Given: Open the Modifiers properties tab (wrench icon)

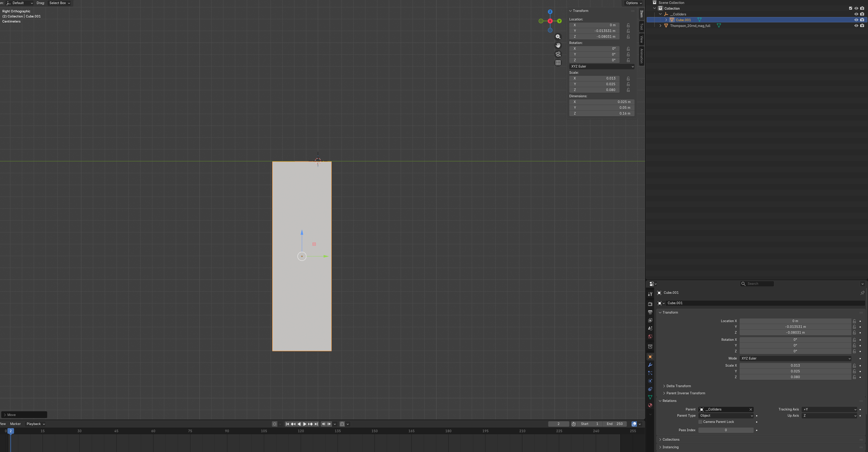Looking at the screenshot, I should click(x=650, y=365).
